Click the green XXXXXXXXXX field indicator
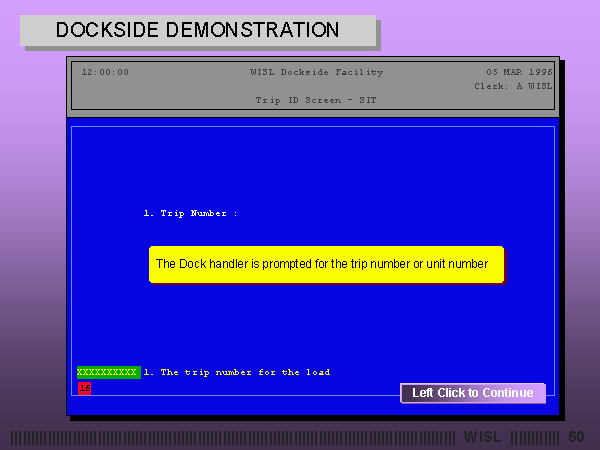The width and height of the screenshot is (600, 450). tap(109, 372)
